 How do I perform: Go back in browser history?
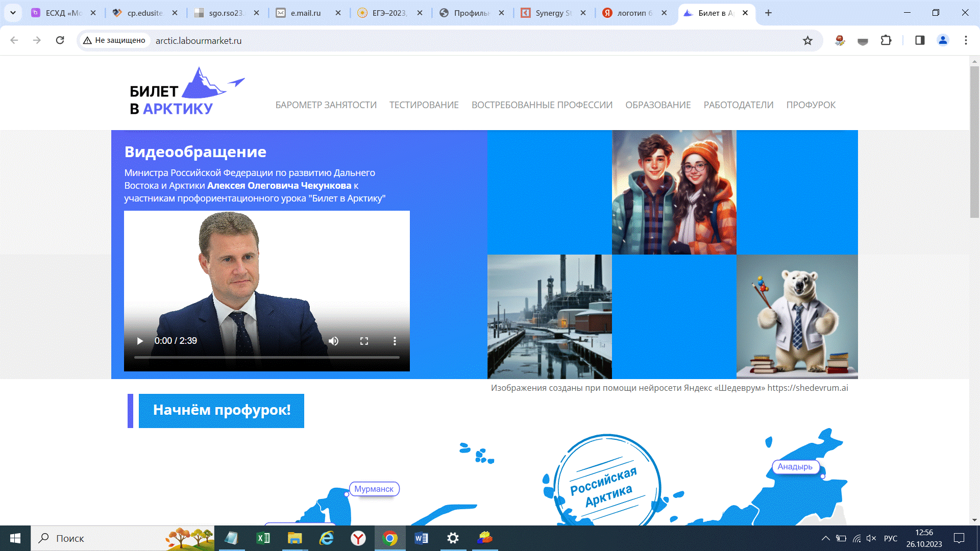point(14,40)
